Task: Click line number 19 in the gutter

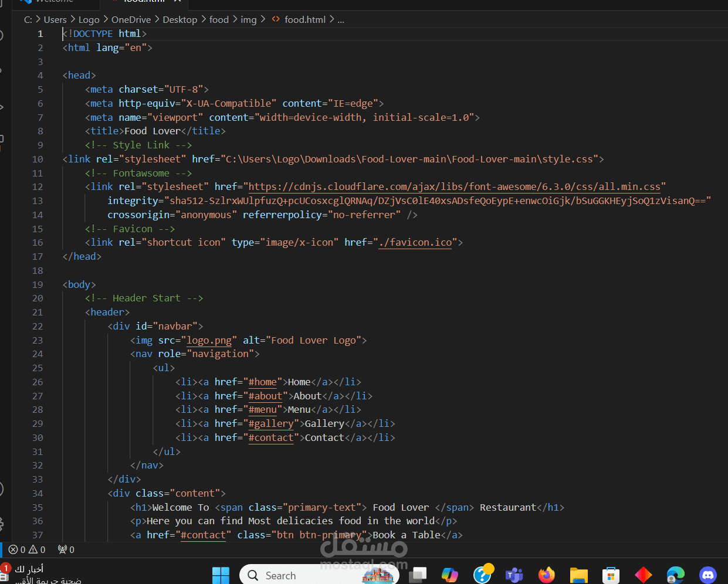Action: (38, 284)
